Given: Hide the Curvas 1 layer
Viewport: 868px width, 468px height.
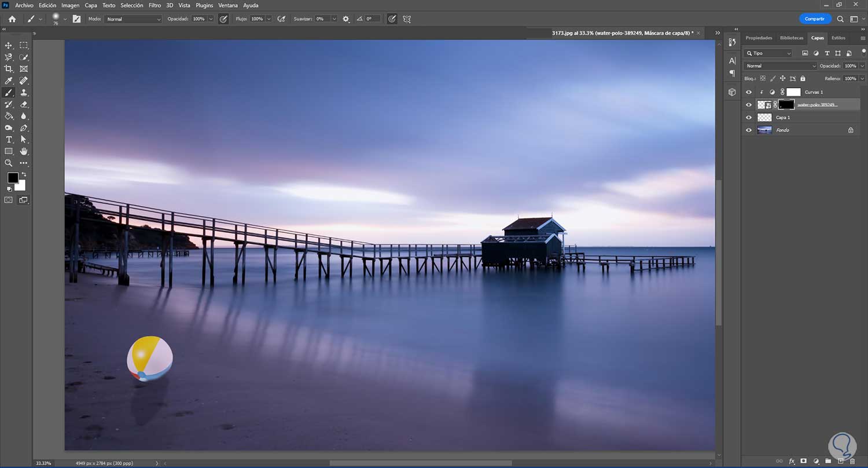Looking at the screenshot, I should [x=749, y=92].
